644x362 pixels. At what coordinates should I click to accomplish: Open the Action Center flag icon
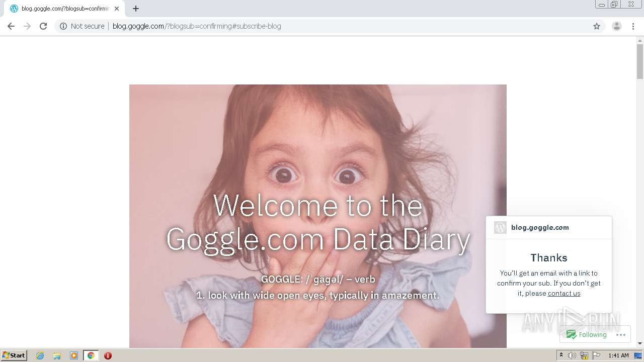coord(596,355)
